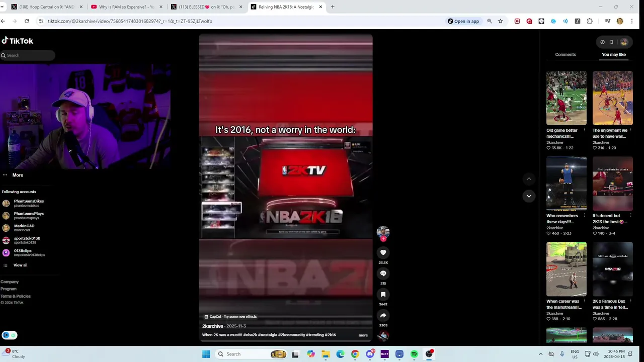Viewport: 644px width, 362px height.
Task: Open options dots for 'When career was the mainstream'
Action: [x=584, y=301]
